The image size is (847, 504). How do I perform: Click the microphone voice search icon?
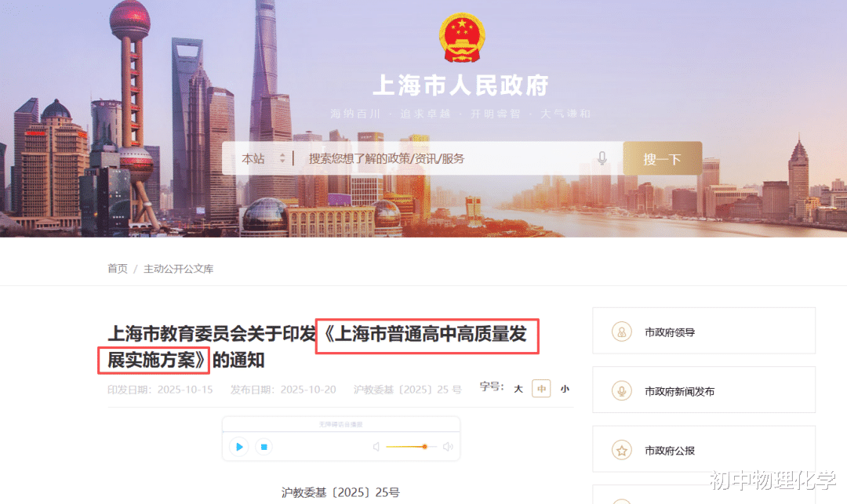click(602, 158)
